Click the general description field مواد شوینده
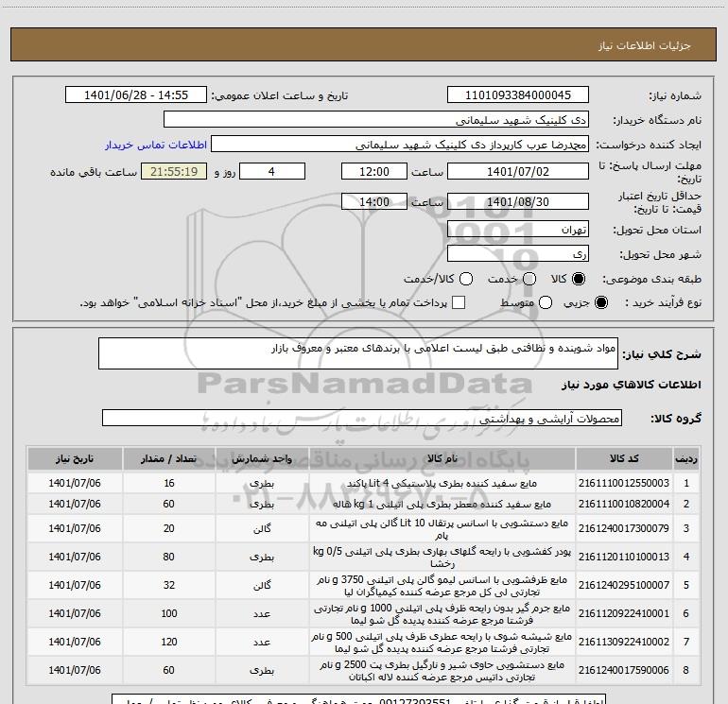This screenshot has width=728, height=704. click(x=358, y=353)
